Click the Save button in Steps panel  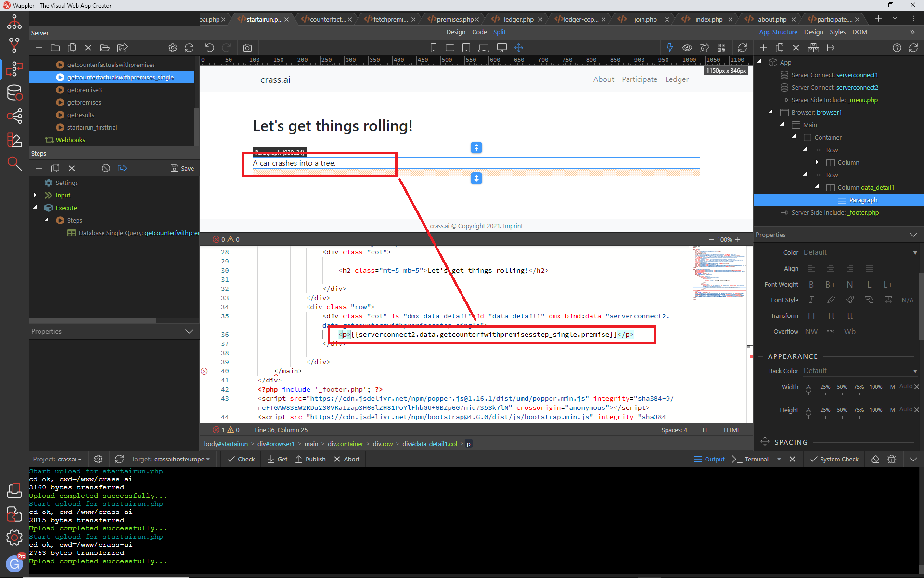(x=182, y=168)
